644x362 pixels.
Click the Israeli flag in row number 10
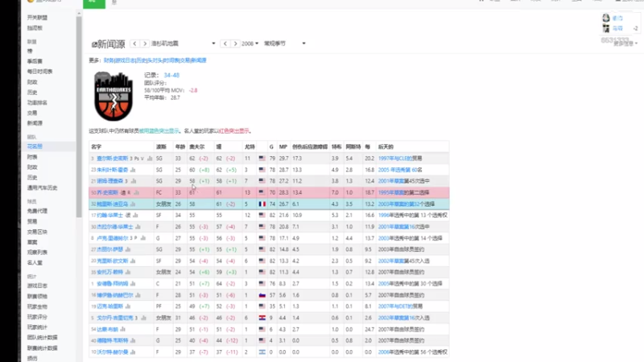tap(262, 352)
